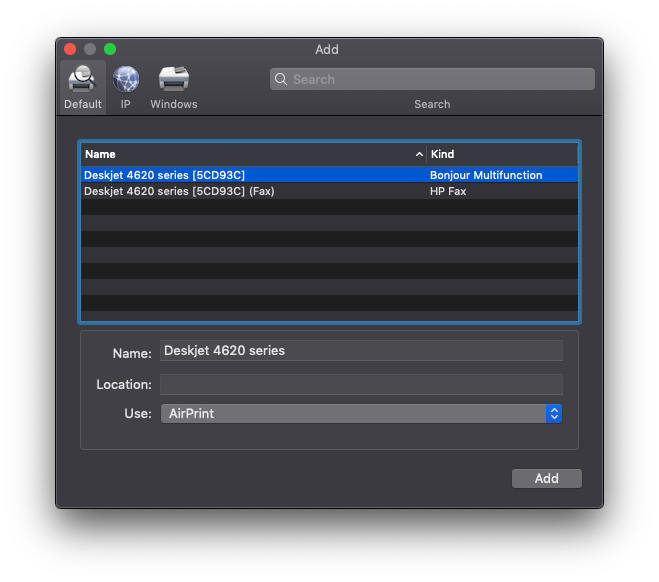The height and width of the screenshot is (582, 659).
Task: Edit the printer Name text field
Action: pyautogui.click(x=361, y=350)
